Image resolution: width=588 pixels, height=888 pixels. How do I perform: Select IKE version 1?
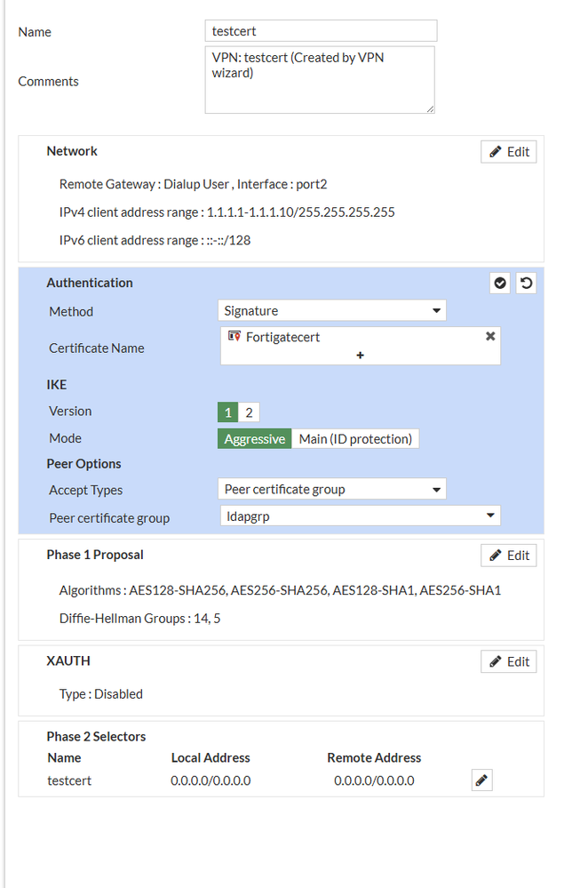(228, 412)
